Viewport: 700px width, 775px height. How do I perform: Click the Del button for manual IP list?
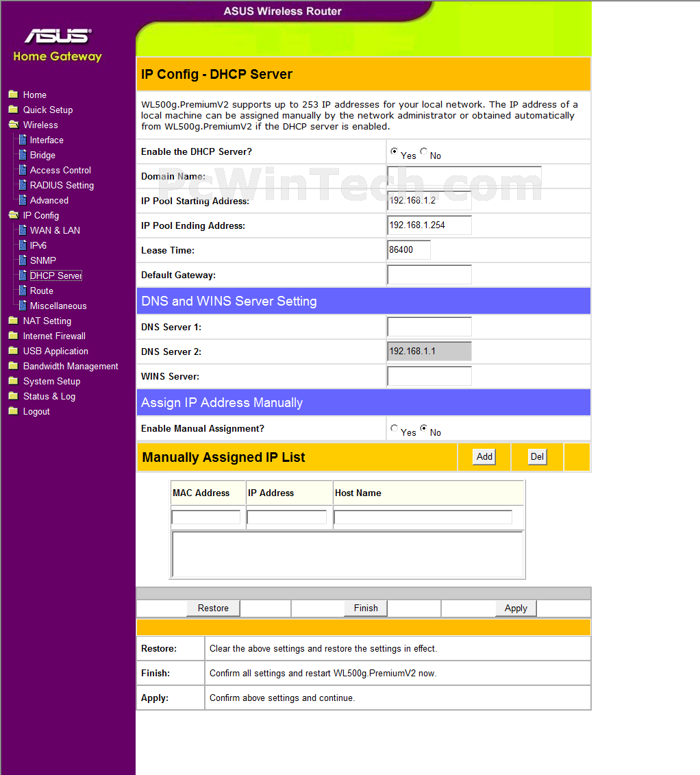(x=537, y=456)
